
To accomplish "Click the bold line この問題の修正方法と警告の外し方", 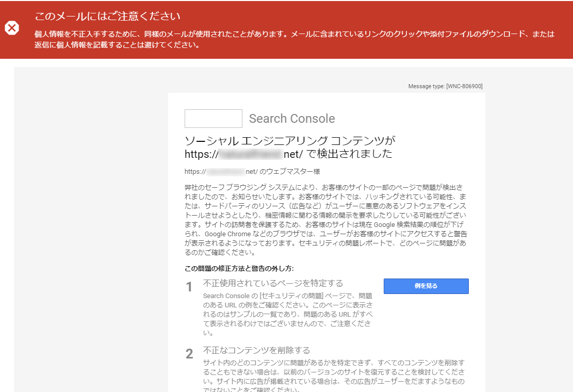I will pyautogui.click(x=239, y=269).
